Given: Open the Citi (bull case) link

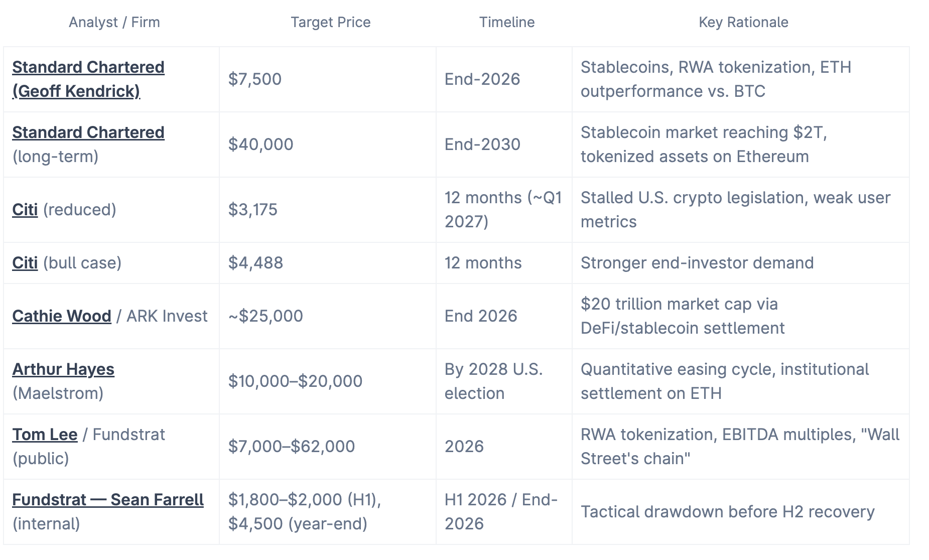Looking at the screenshot, I should click(x=25, y=262).
